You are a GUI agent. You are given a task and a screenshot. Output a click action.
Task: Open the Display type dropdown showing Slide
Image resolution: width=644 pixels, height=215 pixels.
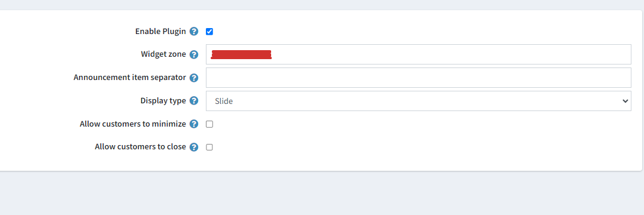(x=418, y=101)
